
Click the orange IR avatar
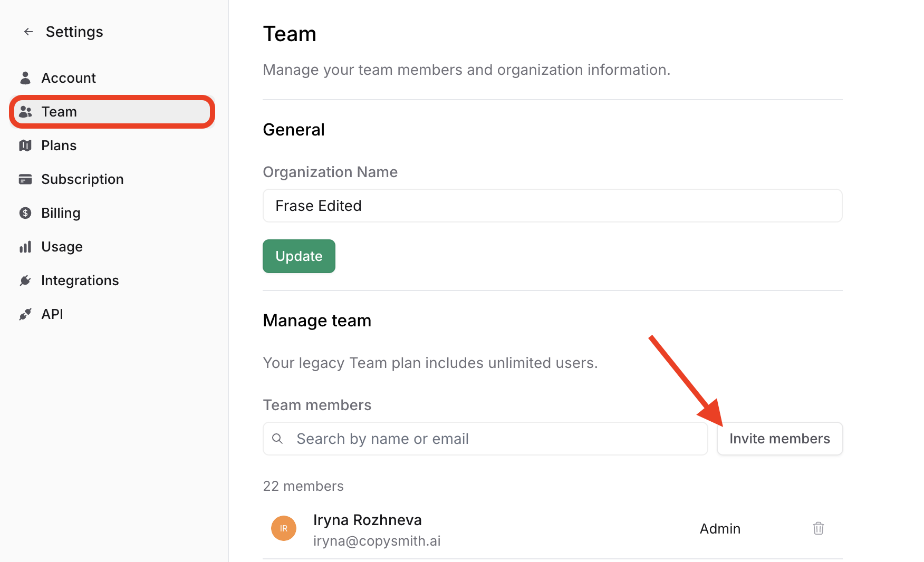coord(284,528)
